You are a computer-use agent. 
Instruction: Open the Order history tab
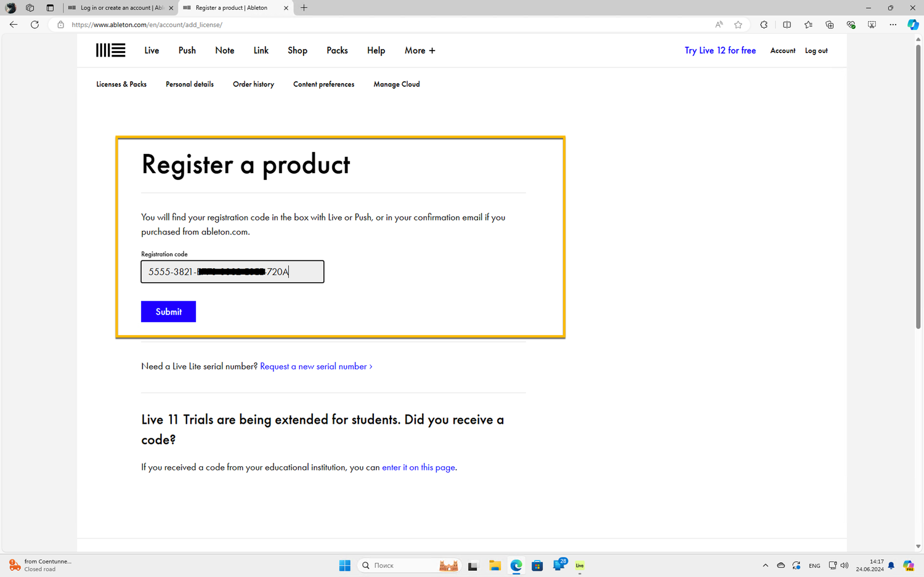[x=253, y=84]
